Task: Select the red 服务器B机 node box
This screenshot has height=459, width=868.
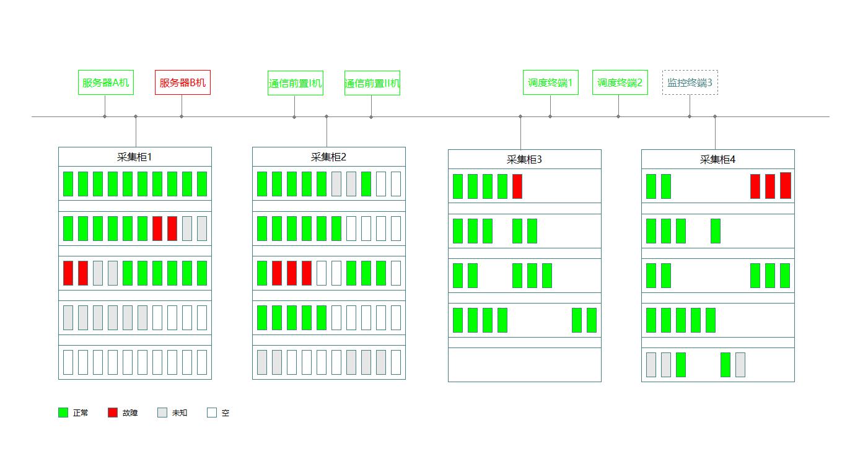Action: pos(183,82)
